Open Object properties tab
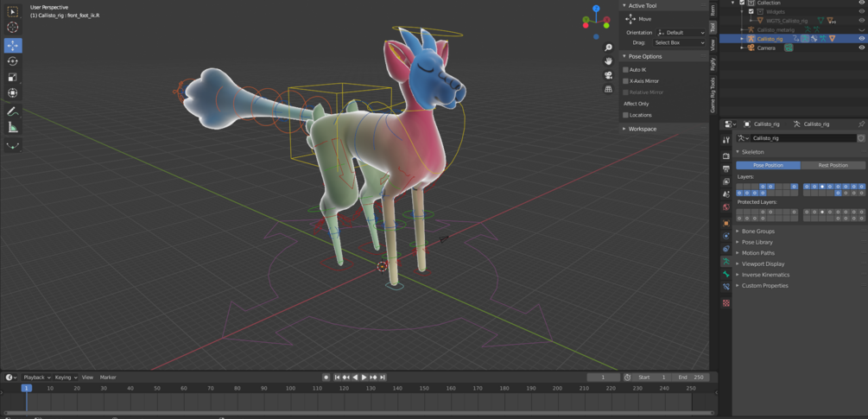The height and width of the screenshot is (419, 868). (x=726, y=223)
